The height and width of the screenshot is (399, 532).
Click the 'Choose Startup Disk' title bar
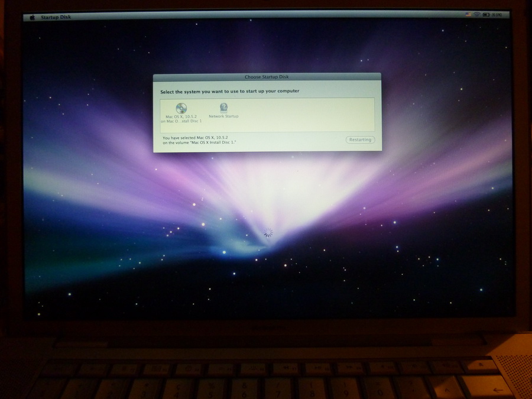coord(267,77)
